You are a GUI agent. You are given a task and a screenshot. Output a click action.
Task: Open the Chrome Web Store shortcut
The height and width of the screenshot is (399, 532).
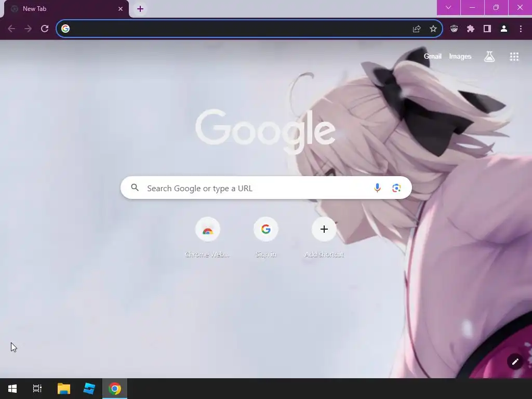tap(208, 237)
